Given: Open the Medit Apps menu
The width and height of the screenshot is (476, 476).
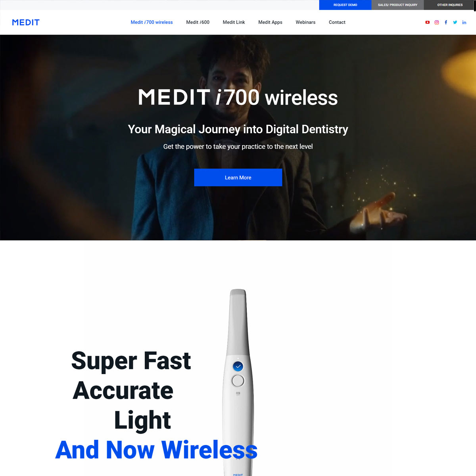Looking at the screenshot, I should (271, 22).
